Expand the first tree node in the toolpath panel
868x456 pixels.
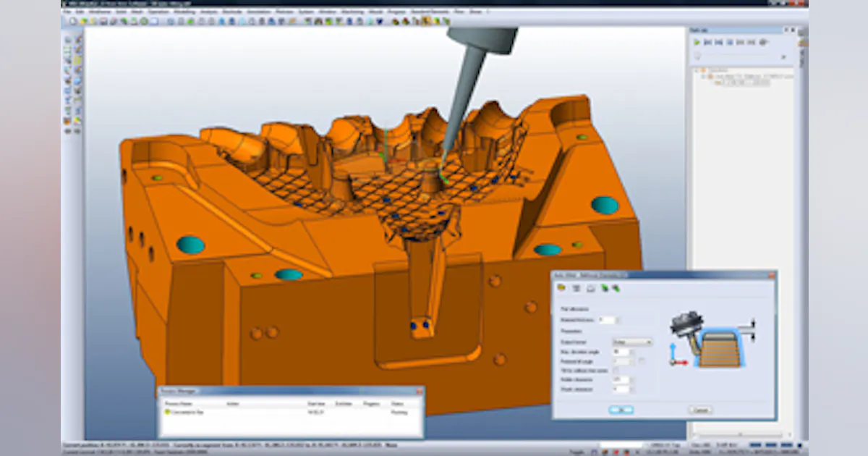pyautogui.click(x=697, y=70)
